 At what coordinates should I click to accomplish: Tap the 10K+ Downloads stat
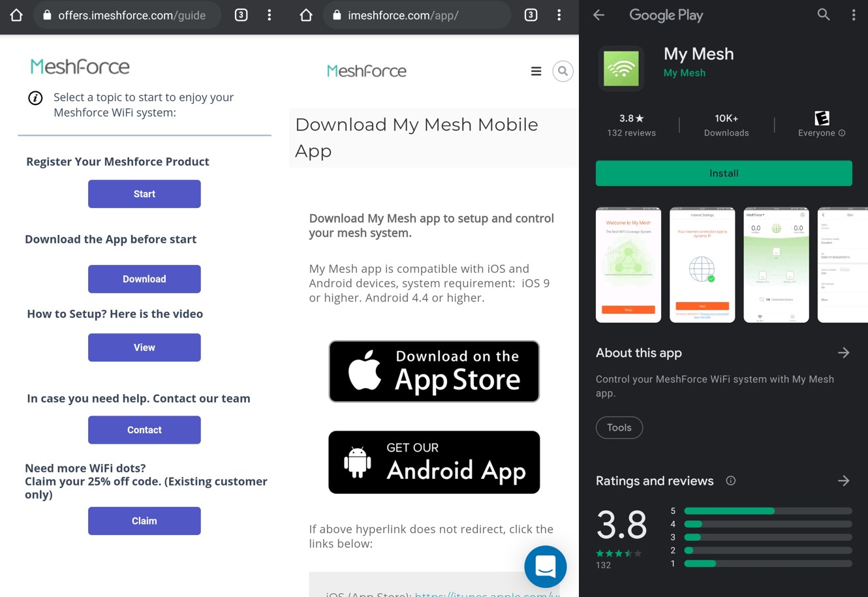tap(726, 125)
